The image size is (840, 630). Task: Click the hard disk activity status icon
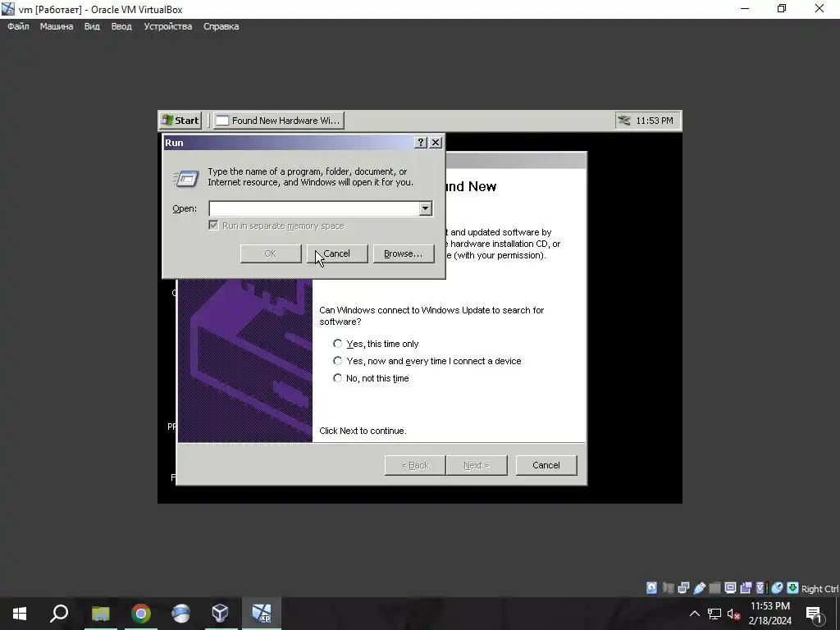[651, 588]
